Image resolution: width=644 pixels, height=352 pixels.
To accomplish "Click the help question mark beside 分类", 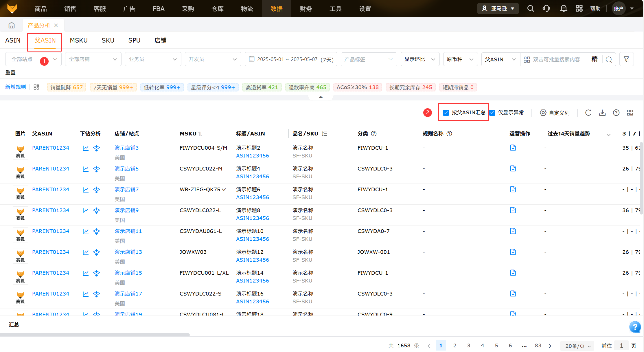I will point(374,134).
